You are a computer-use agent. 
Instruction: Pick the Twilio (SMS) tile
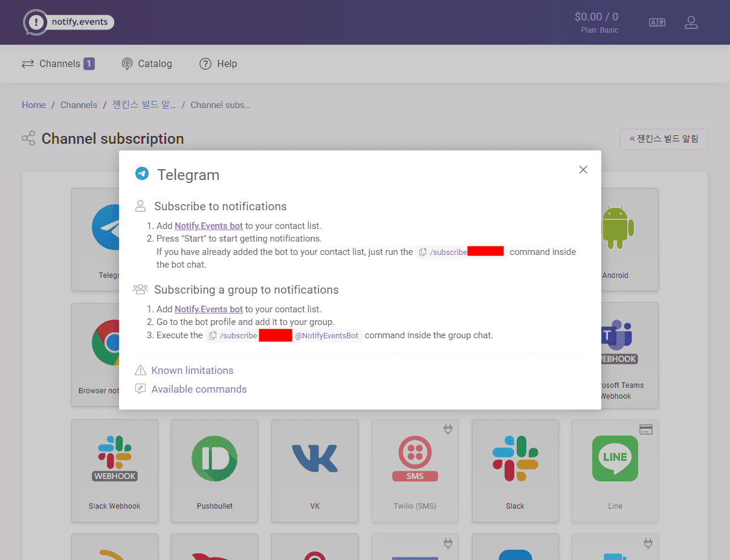coord(415,471)
